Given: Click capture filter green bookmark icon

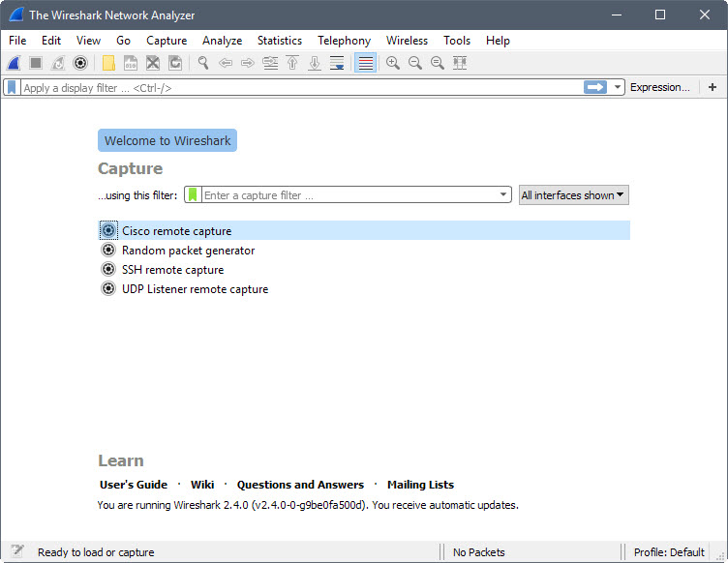Looking at the screenshot, I should 193,194.
